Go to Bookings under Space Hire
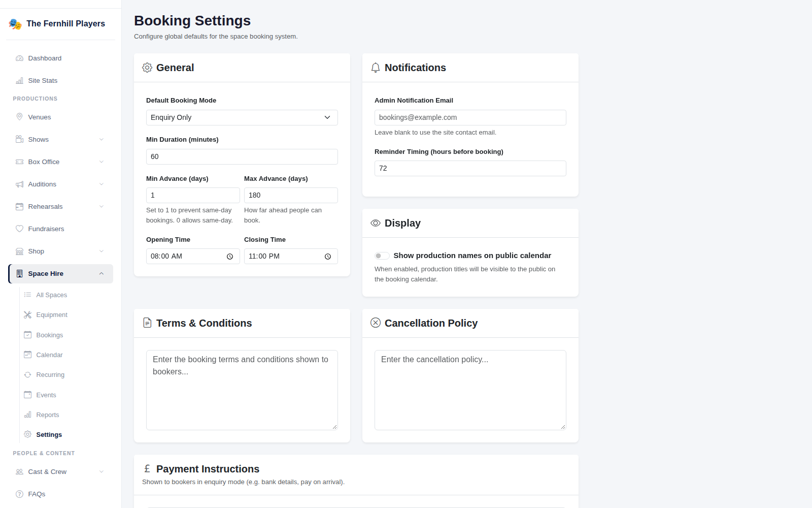The width and height of the screenshot is (812, 508). [66, 335]
